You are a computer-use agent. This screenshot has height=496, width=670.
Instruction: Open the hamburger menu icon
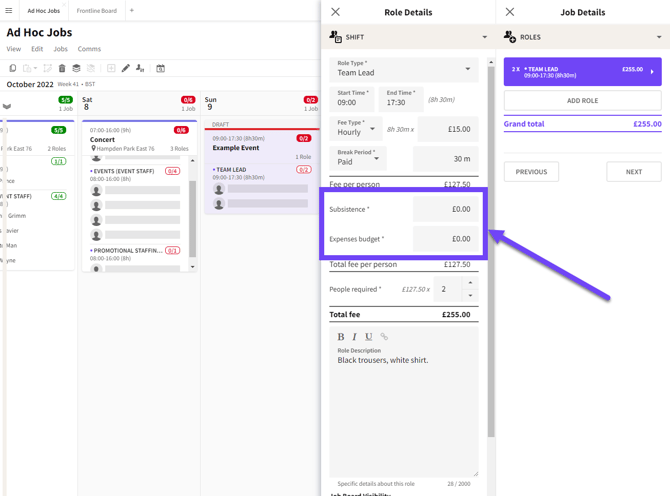(9, 10)
